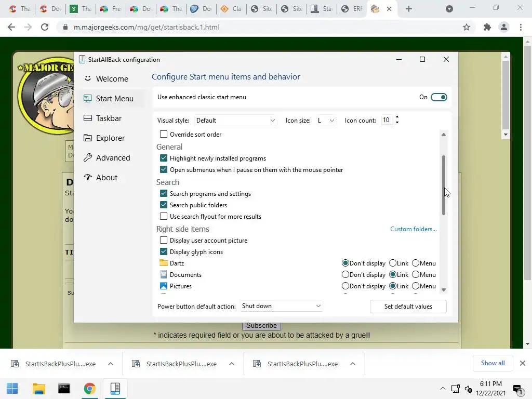
Task: Open Chrome from the taskbar
Action: pos(89,389)
